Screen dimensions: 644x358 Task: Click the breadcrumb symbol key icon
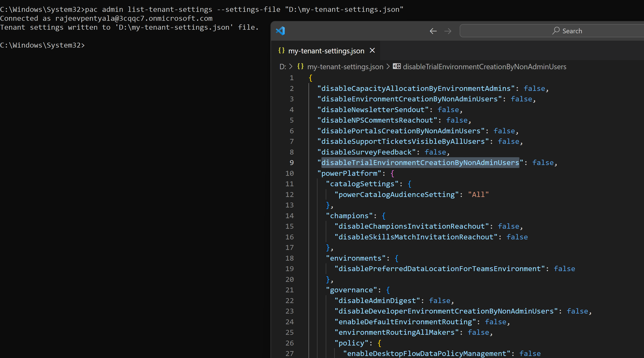(x=397, y=66)
